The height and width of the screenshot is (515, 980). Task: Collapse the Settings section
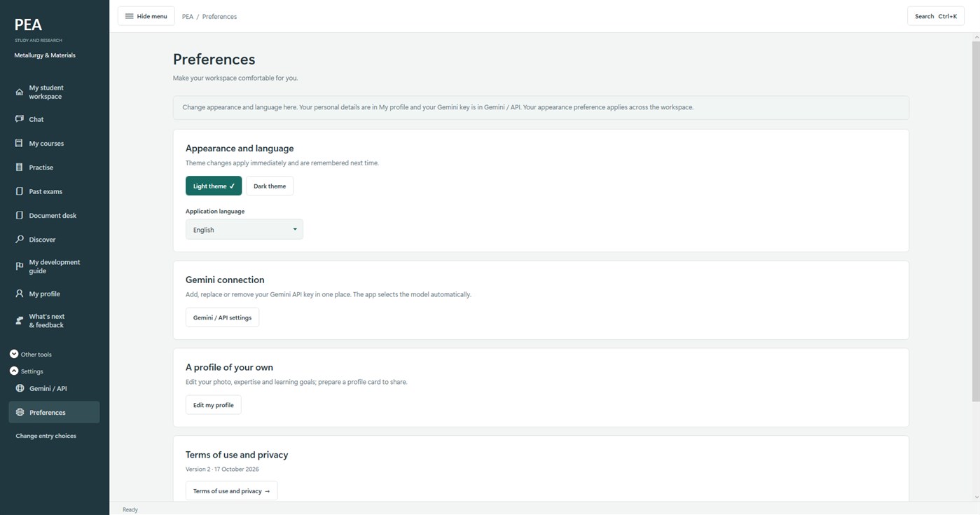pyautogui.click(x=27, y=371)
